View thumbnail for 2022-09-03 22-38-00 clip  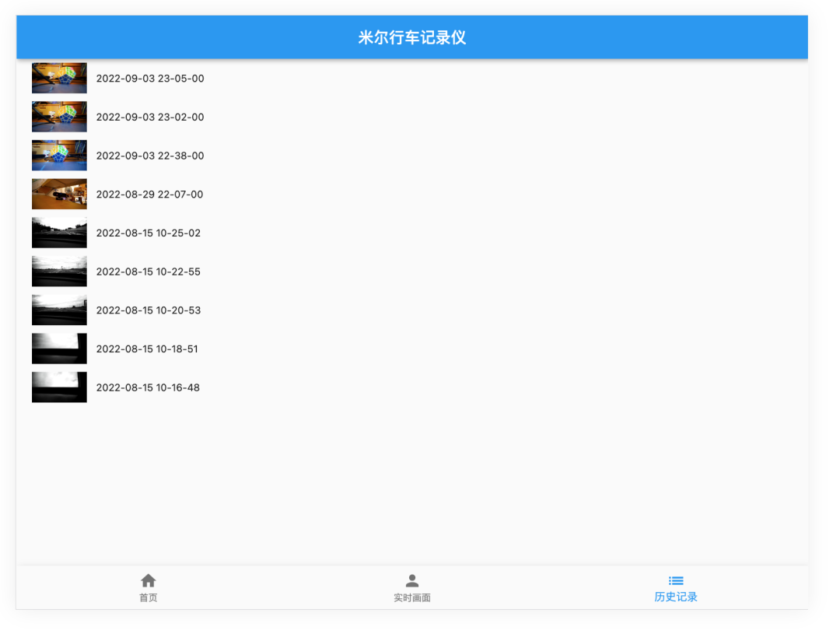tap(59, 155)
